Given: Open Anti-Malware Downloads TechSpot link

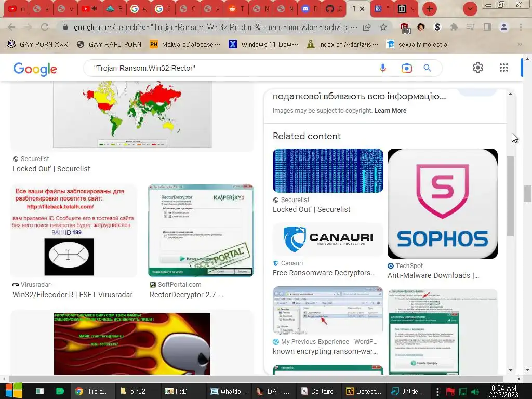Looking at the screenshot, I should click(433, 275).
